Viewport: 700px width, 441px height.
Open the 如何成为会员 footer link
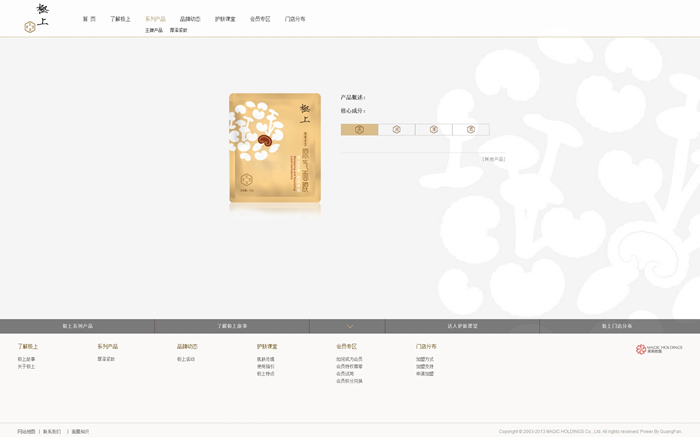(x=350, y=359)
